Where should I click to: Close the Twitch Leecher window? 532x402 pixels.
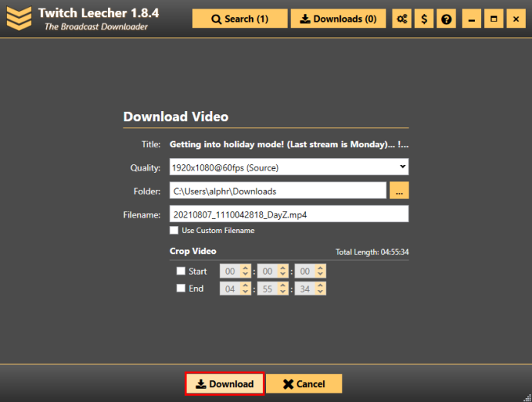coord(516,19)
